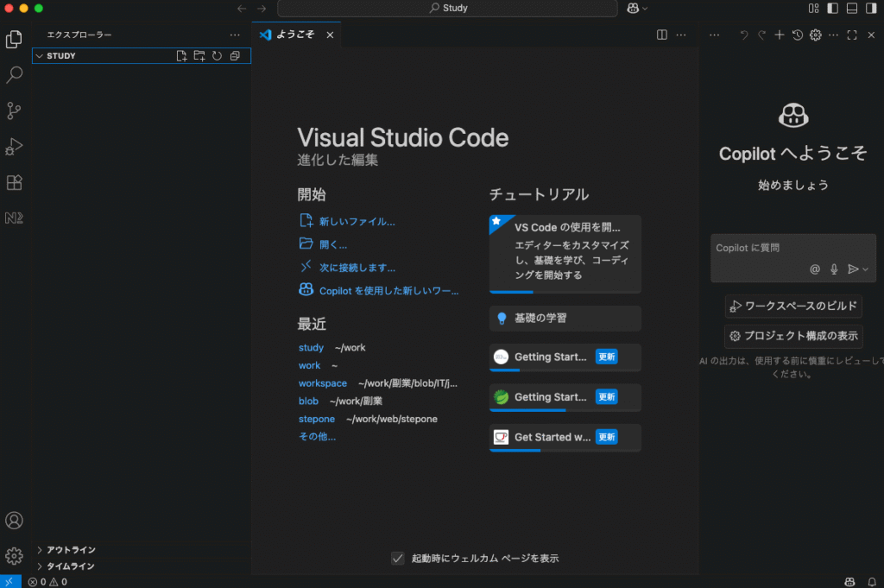Screen dimensions: 884x588
Task: Focus the Copilot に質問 input
Action: (793, 249)
